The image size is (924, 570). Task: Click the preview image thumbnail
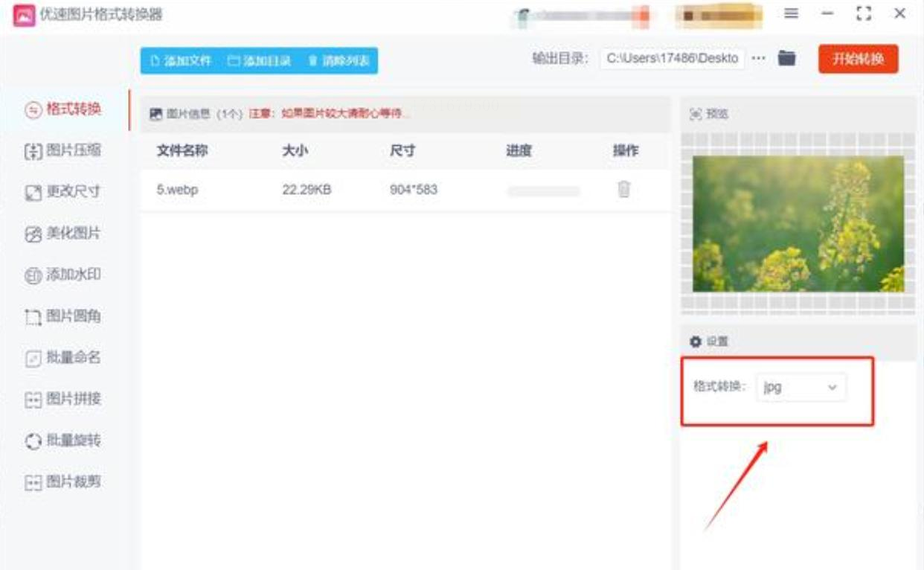click(798, 224)
